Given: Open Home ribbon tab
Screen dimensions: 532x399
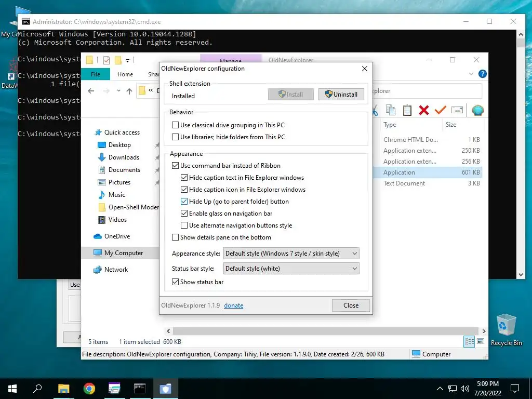Looking at the screenshot, I should click(125, 74).
